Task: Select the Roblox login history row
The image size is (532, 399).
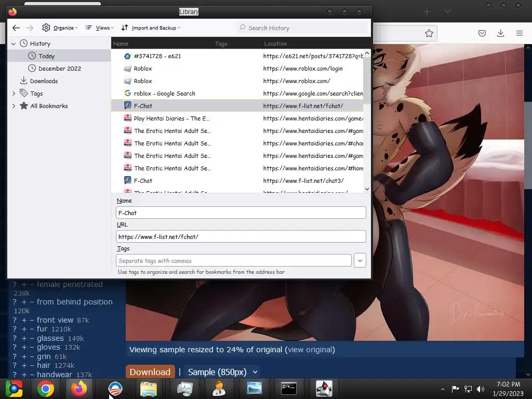Action: pos(237,68)
